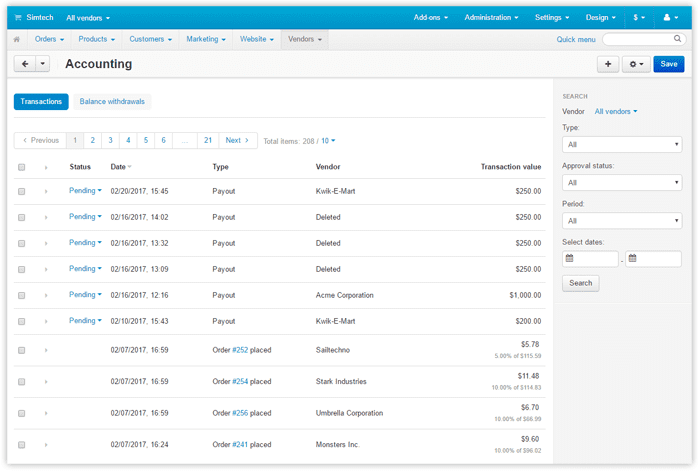Open calendar icon for start date

[570, 259]
